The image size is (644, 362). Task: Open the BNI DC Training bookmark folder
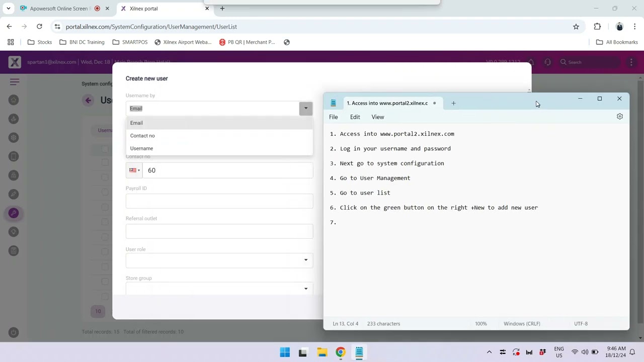tap(82, 42)
